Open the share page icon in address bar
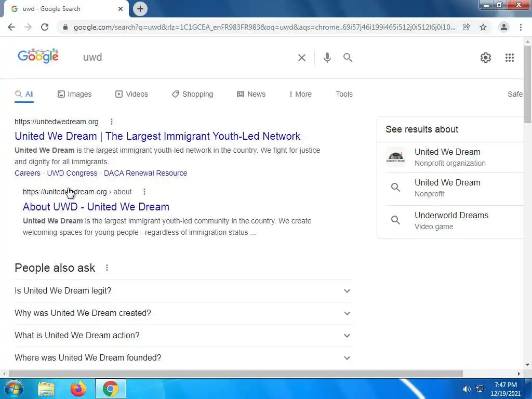The image size is (532, 399). pyautogui.click(x=467, y=27)
